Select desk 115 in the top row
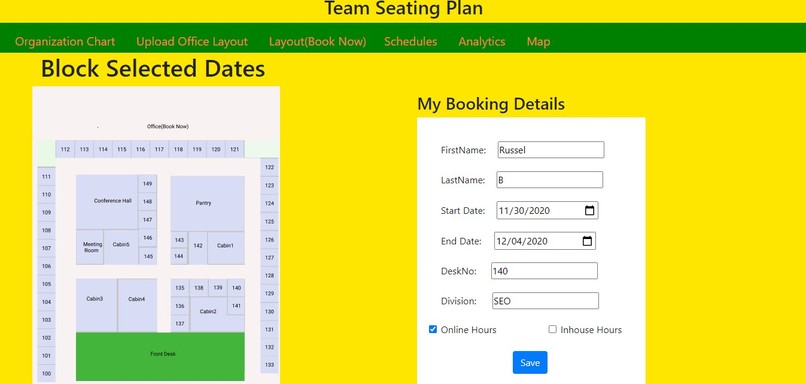This screenshot has width=806, height=384. click(122, 150)
